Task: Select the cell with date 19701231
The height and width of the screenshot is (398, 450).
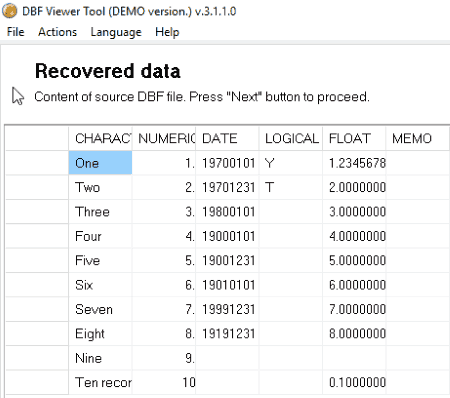Action: 227,187
